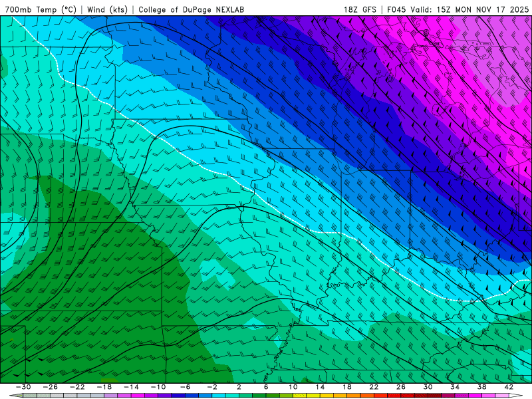Click the -30 value on the color scale
Screen dimensions: 532x399
click(23, 387)
